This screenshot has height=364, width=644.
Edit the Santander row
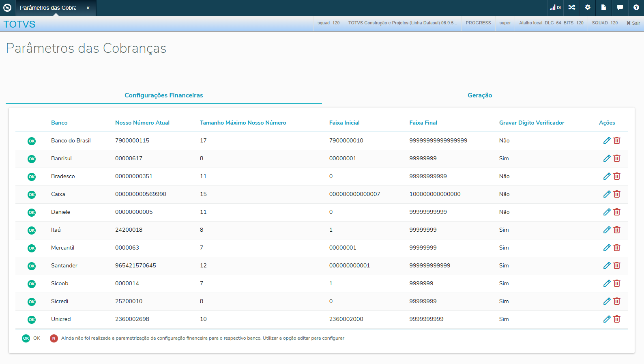click(607, 265)
